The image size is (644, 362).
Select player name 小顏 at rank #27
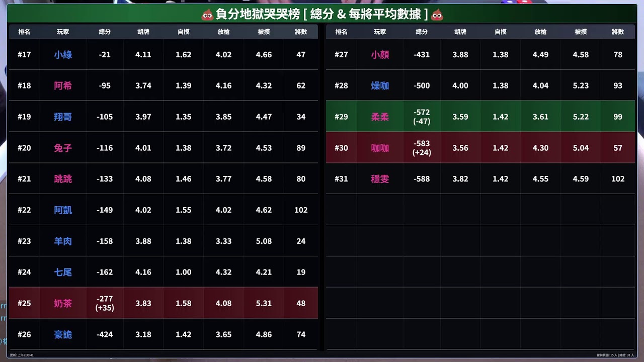tap(380, 54)
